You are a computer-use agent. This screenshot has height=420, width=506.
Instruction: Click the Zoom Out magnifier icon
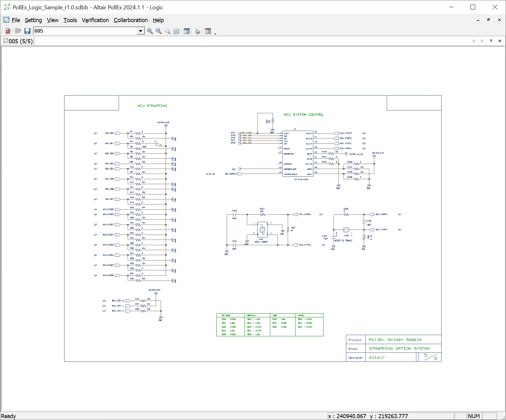tap(159, 31)
